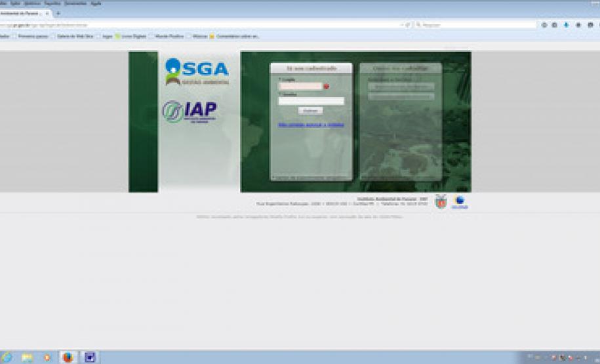The width and height of the screenshot is (600, 364).
Task: Click the SGA Gestão Ambiental logo
Action: pyautogui.click(x=197, y=71)
